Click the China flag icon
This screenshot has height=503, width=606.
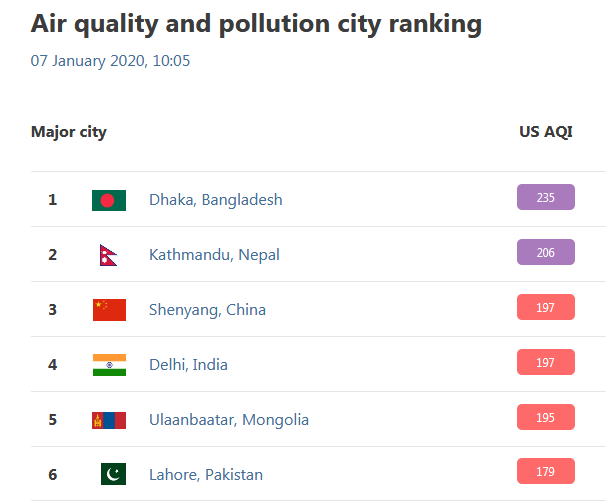[x=109, y=310]
